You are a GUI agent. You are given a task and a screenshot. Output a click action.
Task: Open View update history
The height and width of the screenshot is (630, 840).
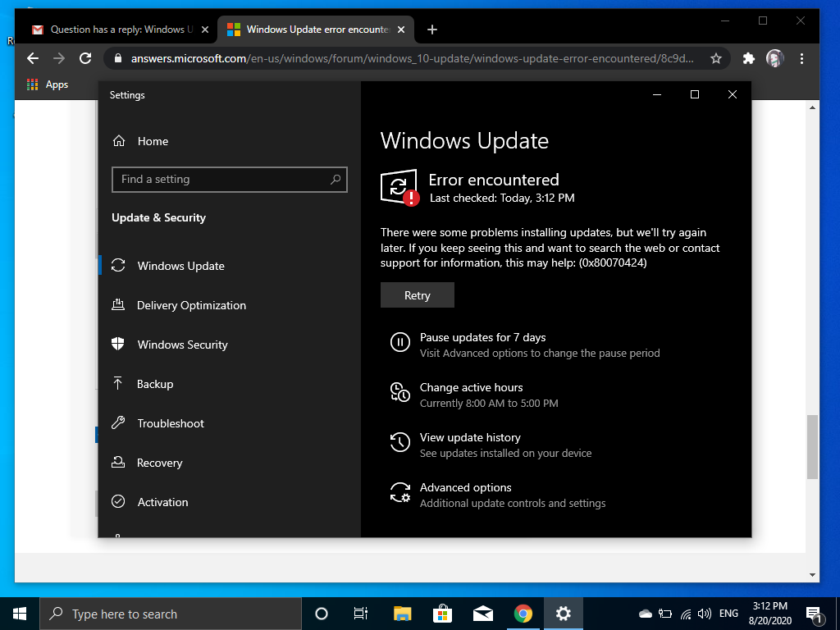(x=470, y=438)
